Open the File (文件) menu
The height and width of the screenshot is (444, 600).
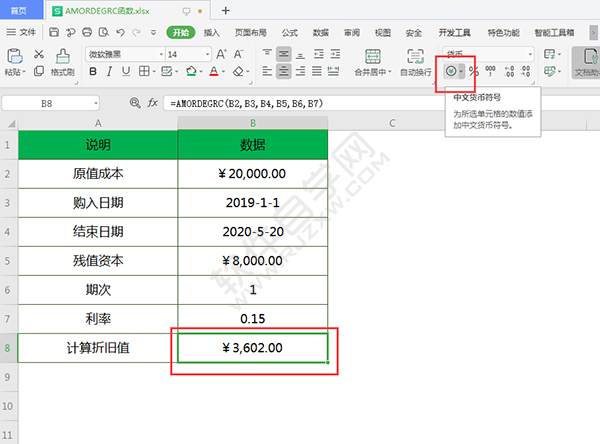21,33
